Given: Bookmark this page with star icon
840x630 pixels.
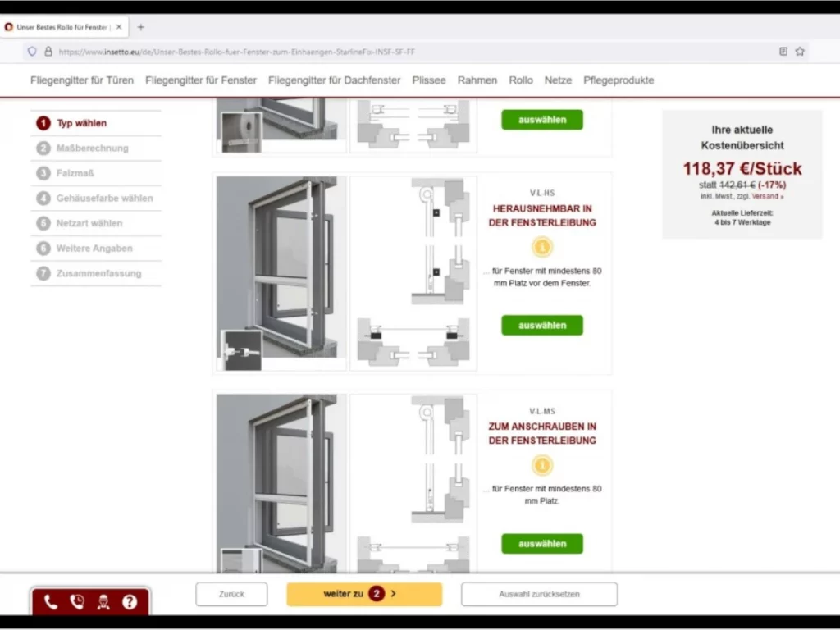Looking at the screenshot, I should (800, 51).
